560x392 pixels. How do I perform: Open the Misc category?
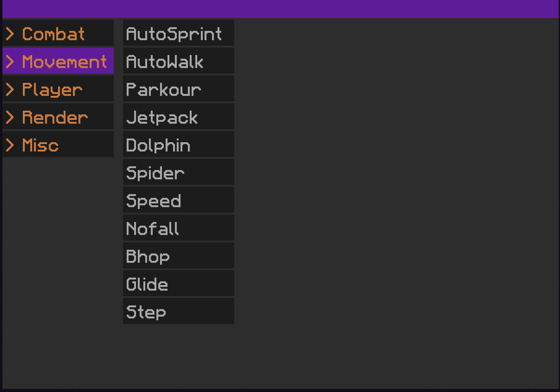[x=58, y=144]
